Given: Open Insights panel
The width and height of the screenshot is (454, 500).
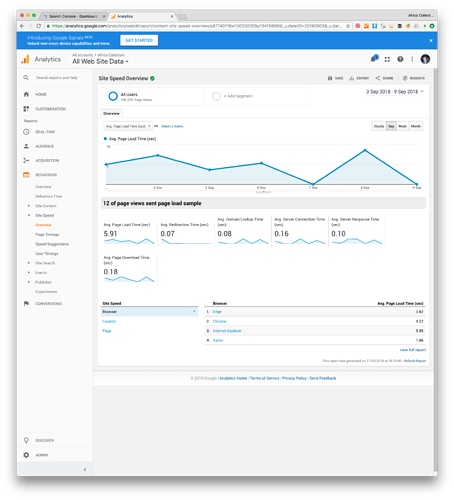Looking at the screenshot, I should [x=413, y=78].
